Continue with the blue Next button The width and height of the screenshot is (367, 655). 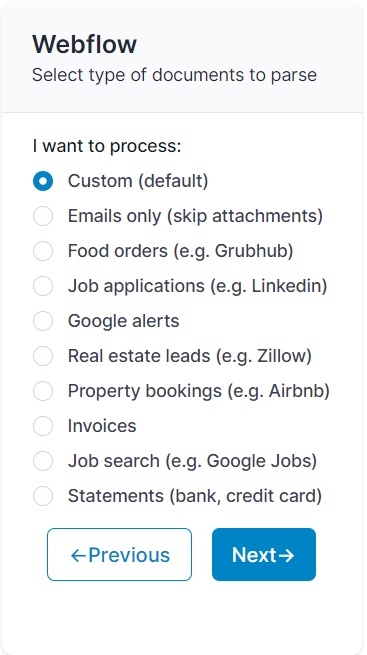(264, 555)
